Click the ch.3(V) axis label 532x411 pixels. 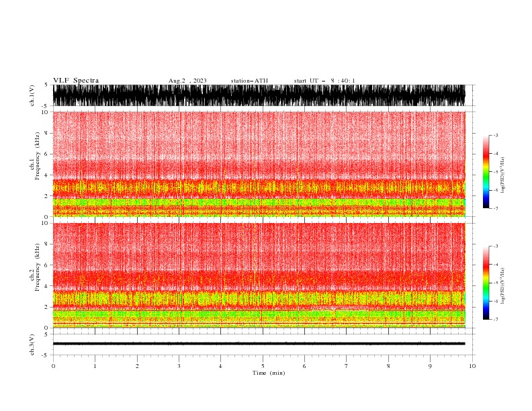[32, 345]
